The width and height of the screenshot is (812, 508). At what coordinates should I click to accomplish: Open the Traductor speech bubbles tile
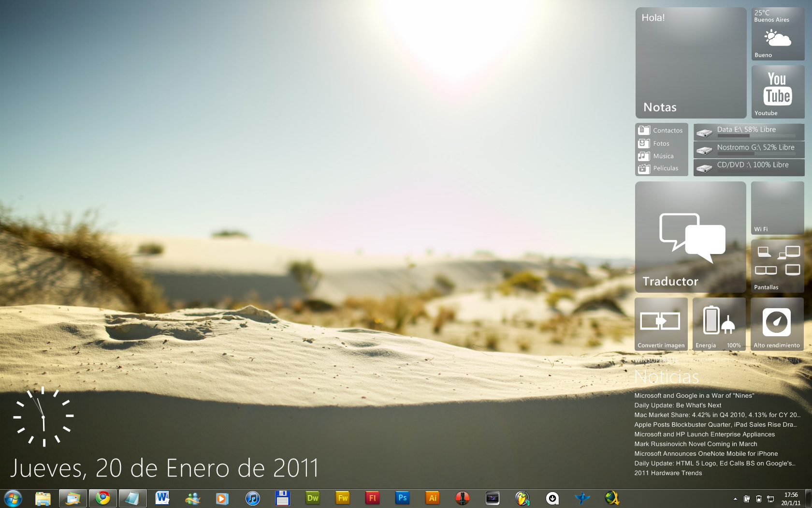[x=691, y=237]
